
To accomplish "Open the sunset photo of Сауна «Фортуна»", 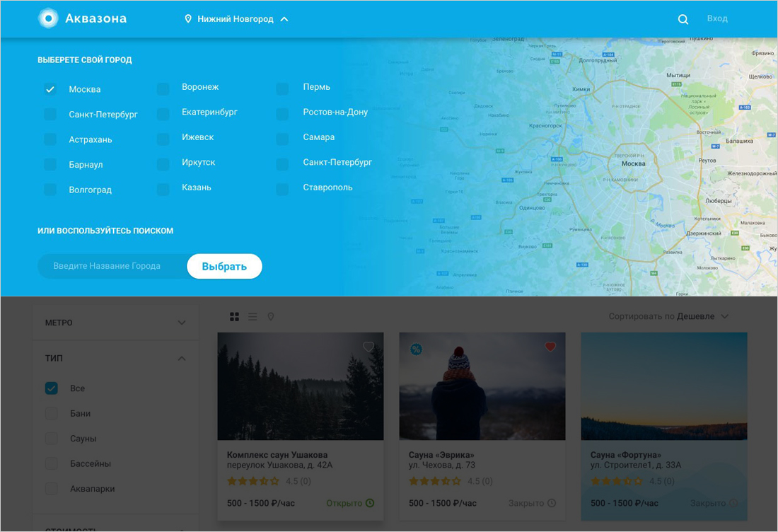I will click(x=664, y=386).
